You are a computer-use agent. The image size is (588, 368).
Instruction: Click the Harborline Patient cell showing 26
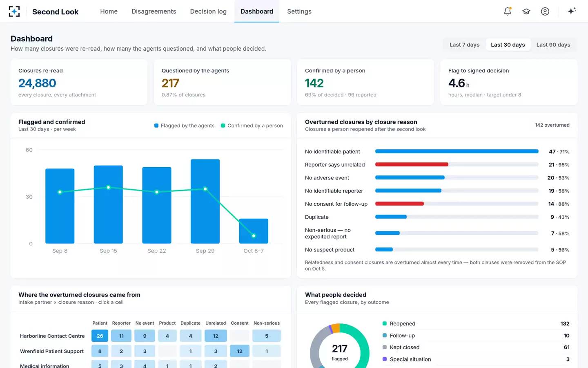click(100, 336)
